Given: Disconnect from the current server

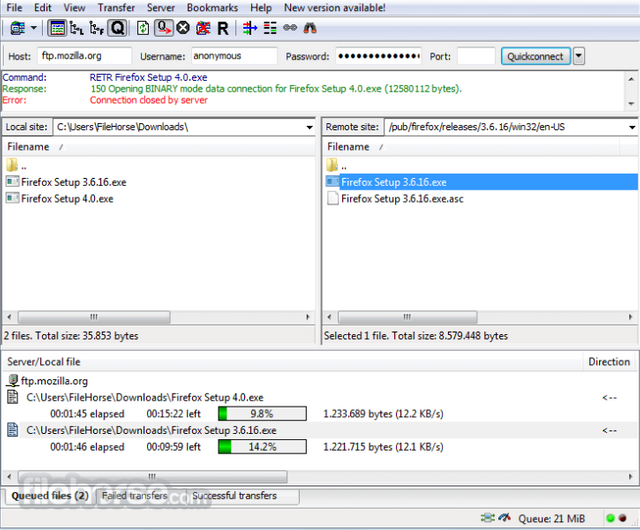Looking at the screenshot, I should pyautogui.click(x=203, y=28).
